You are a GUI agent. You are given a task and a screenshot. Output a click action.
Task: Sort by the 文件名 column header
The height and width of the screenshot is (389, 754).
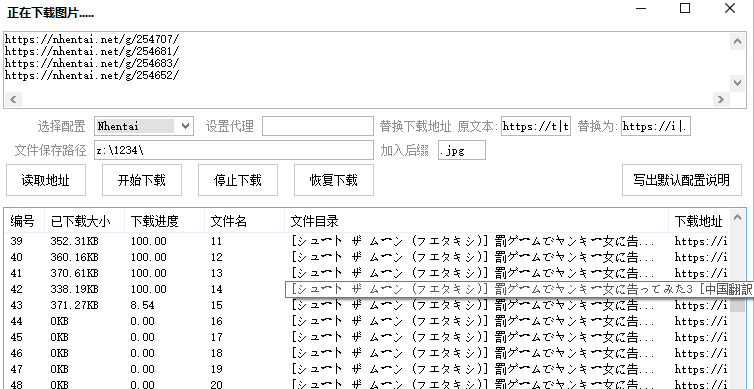tap(244, 221)
